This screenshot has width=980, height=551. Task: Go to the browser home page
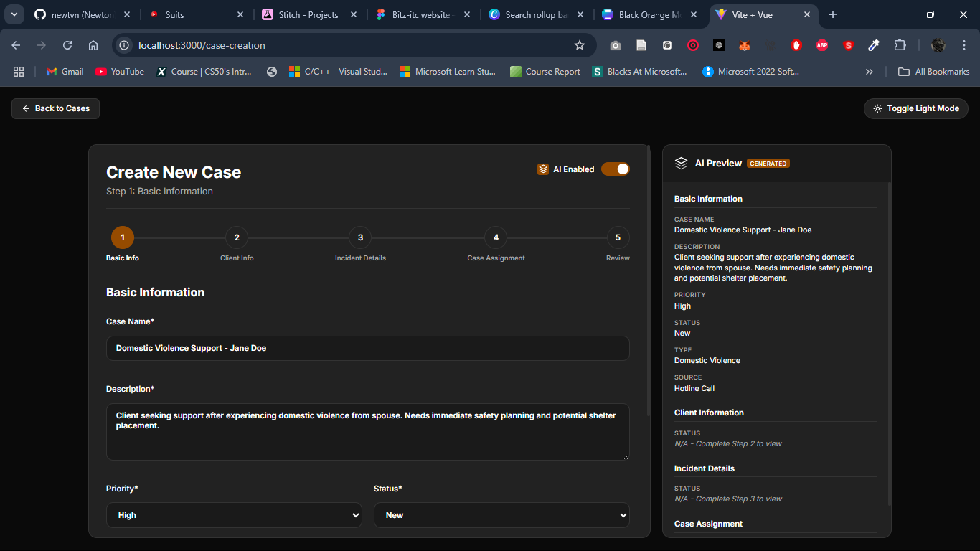[x=93, y=45]
